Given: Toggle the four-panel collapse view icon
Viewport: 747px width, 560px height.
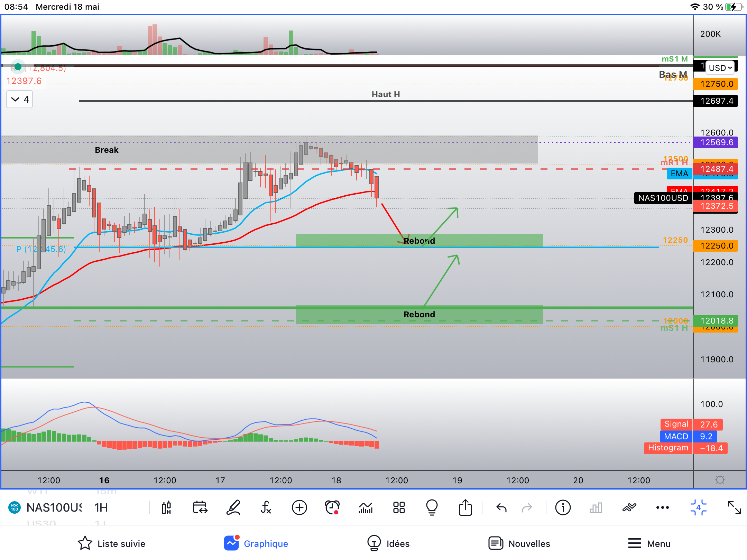Looking at the screenshot, I should pyautogui.click(x=698, y=507).
